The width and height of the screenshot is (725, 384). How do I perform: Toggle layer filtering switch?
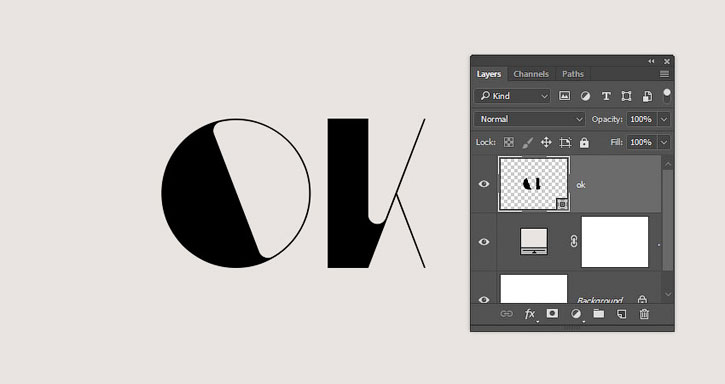point(666,96)
